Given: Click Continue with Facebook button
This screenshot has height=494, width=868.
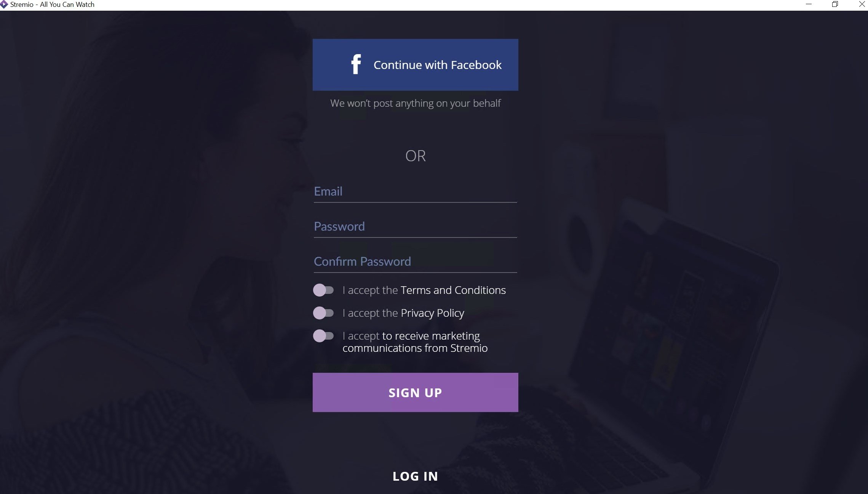Looking at the screenshot, I should point(416,64).
